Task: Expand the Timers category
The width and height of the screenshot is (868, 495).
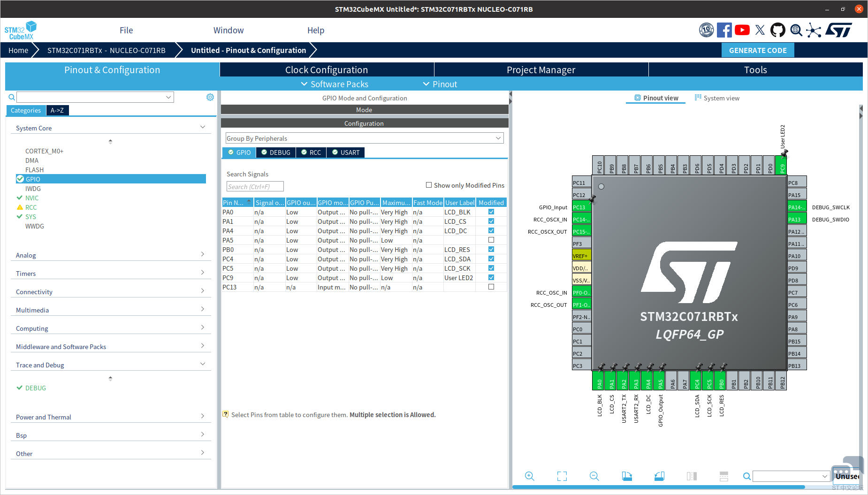Action: 203,273
